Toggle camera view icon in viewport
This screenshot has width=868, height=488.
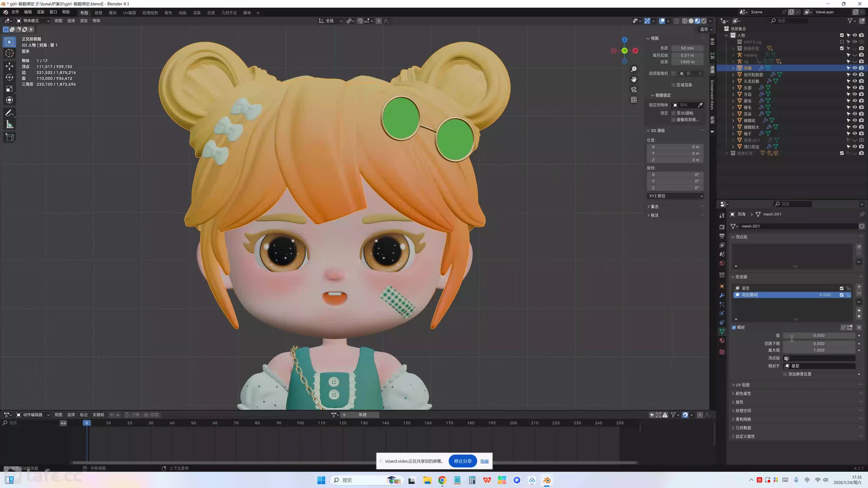634,89
